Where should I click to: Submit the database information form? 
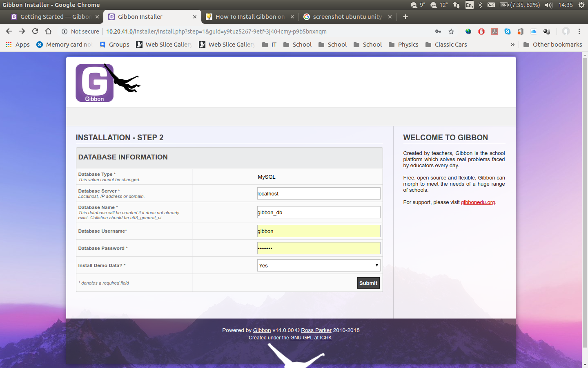368,283
